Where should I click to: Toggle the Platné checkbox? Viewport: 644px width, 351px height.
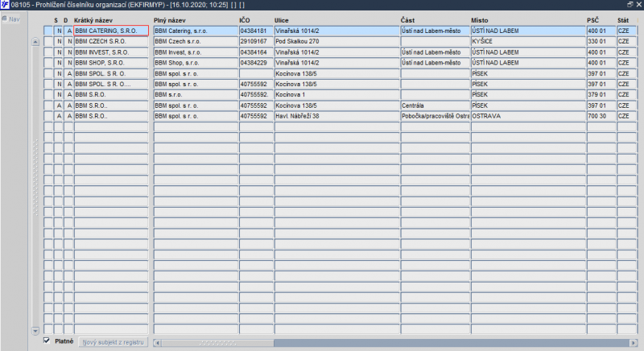47,341
